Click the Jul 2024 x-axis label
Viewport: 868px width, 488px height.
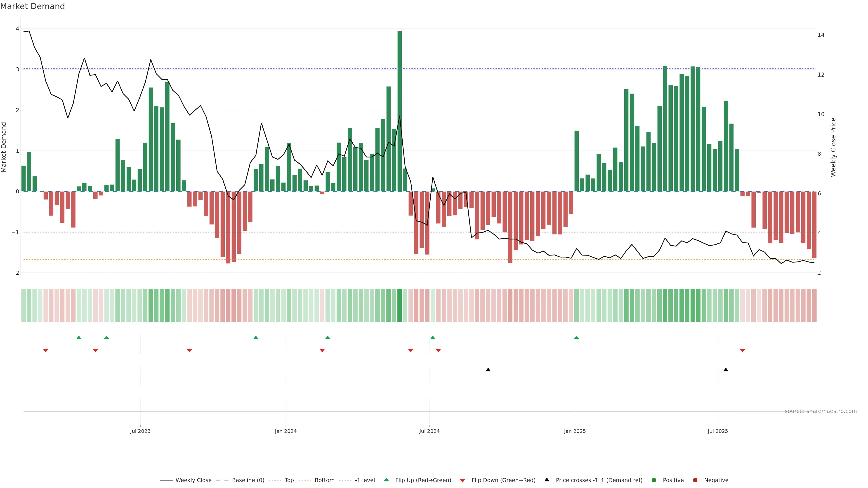click(x=429, y=432)
